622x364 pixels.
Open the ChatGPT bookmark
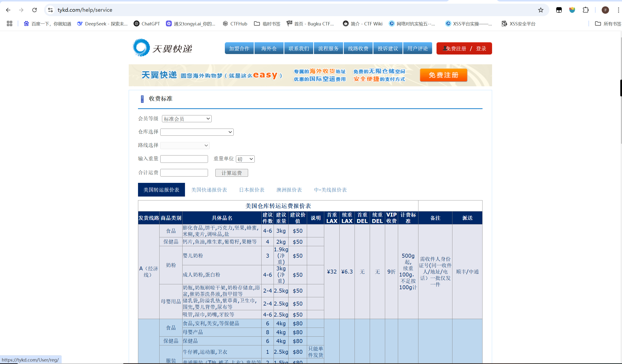pos(147,24)
